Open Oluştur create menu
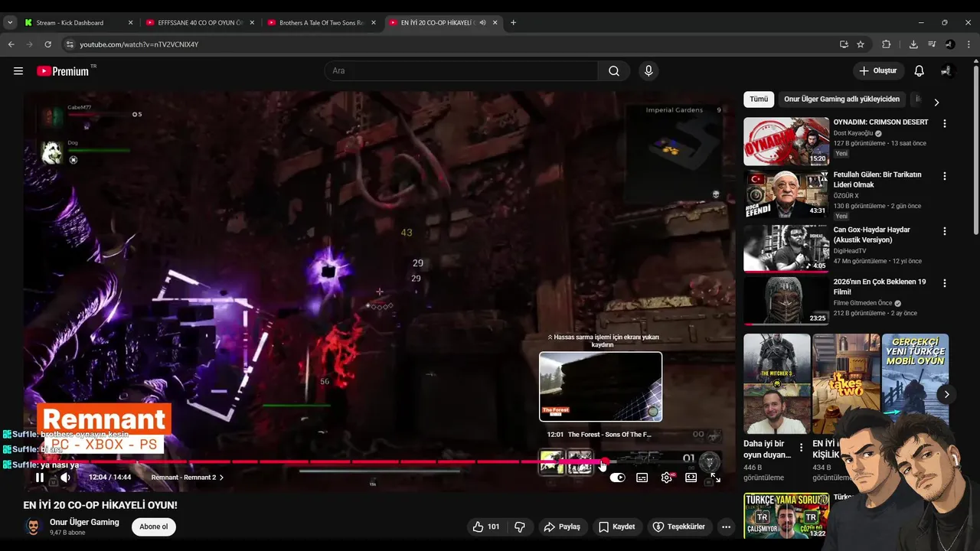980x551 pixels. click(x=877, y=71)
